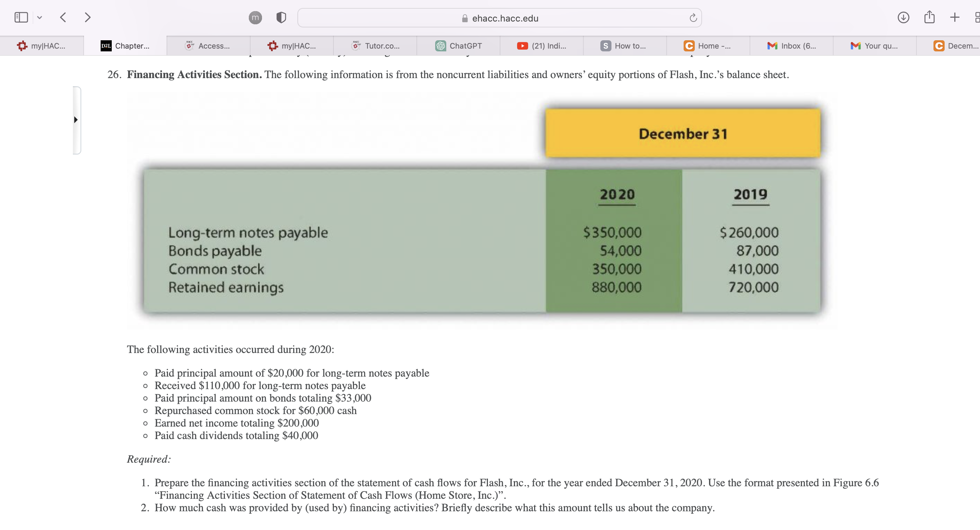
Task: Go forward to next page
Action: point(87,17)
